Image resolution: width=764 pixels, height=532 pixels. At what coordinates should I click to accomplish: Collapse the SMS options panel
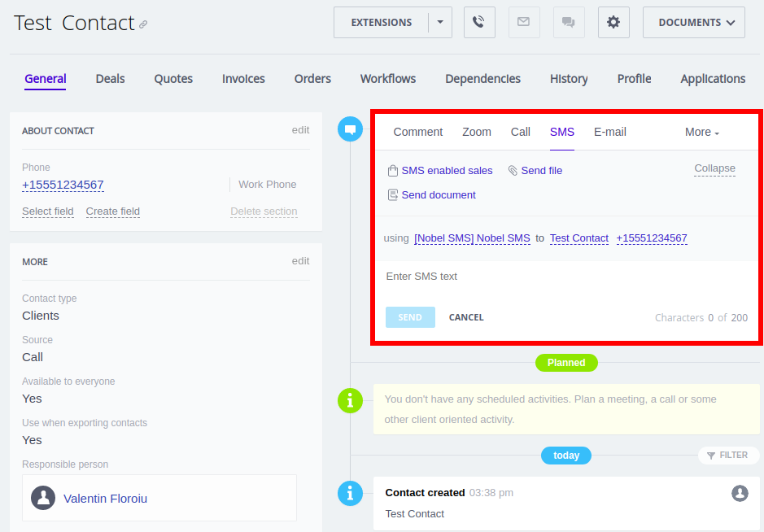coord(714,168)
